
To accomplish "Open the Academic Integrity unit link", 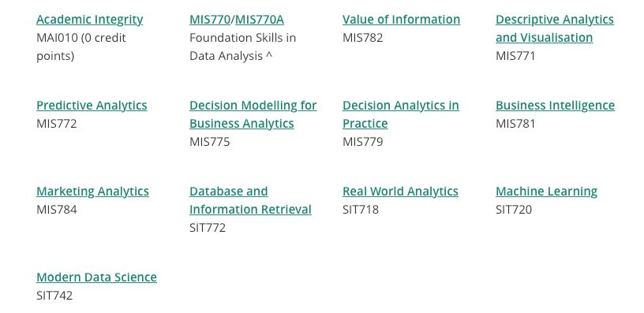I will [x=89, y=19].
